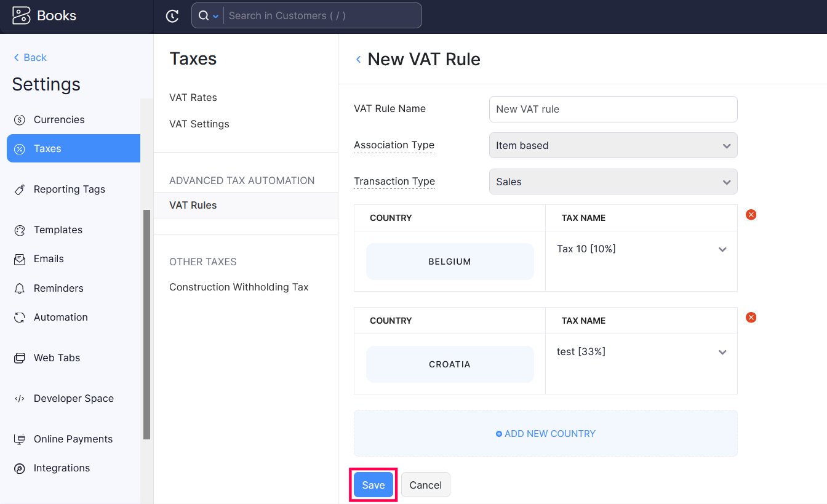Open the Transaction Type dropdown
Screen dimensions: 827x504
point(613,182)
